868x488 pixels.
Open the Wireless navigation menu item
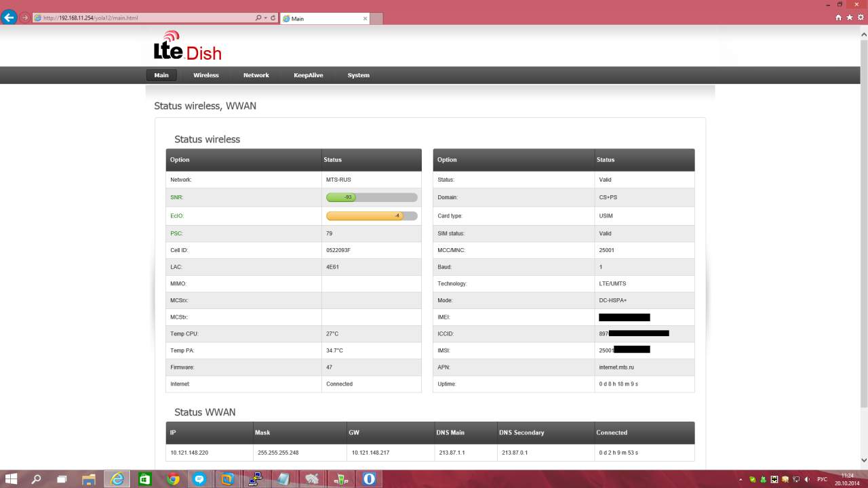pyautogui.click(x=206, y=75)
